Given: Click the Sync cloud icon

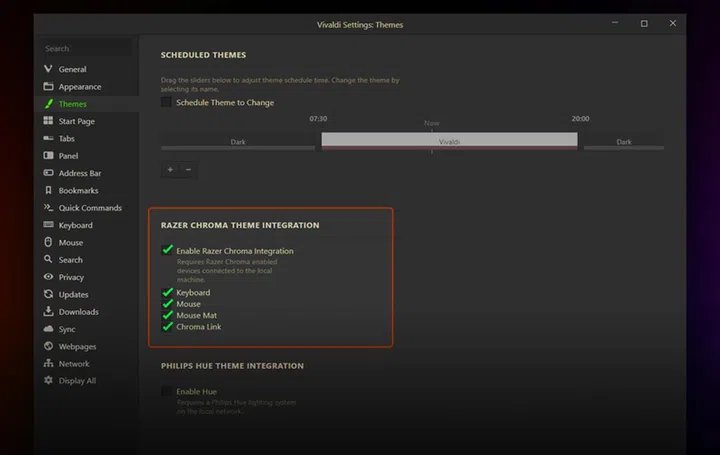Looking at the screenshot, I should click(x=48, y=329).
